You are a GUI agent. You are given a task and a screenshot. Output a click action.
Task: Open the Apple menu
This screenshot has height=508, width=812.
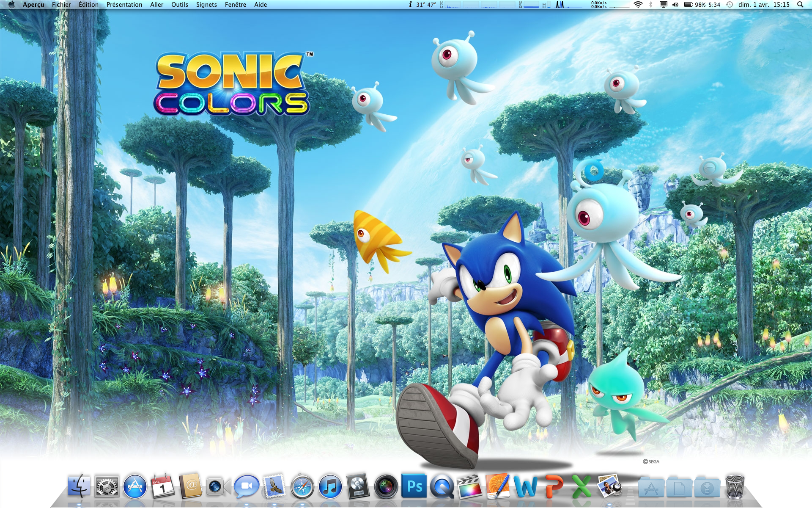pos(11,5)
